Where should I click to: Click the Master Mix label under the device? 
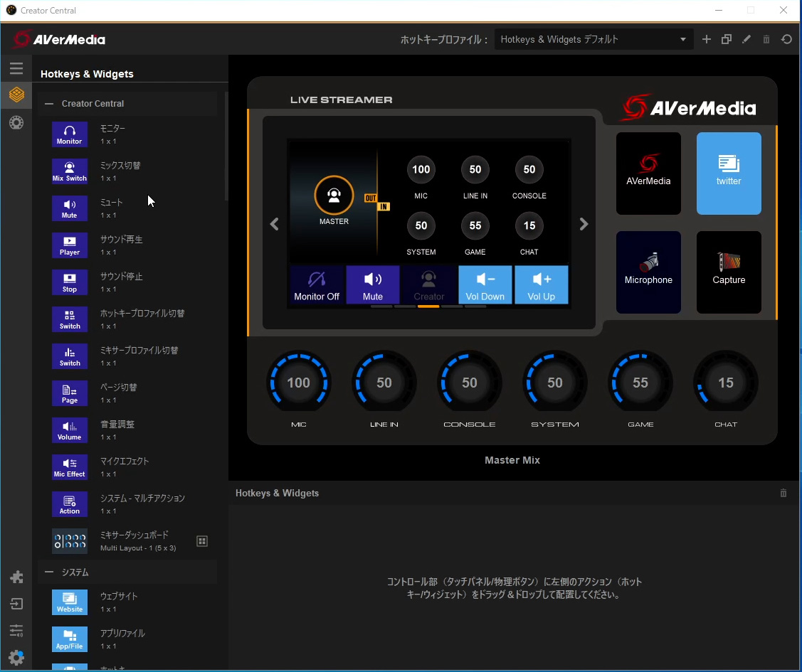point(512,460)
